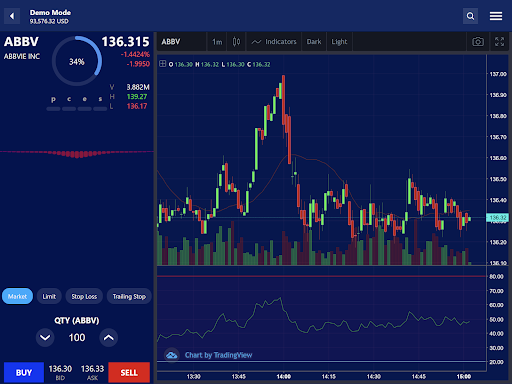The width and height of the screenshot is (512, 384).
Task: Click the Demo Mode account balance
Action: 49,21
